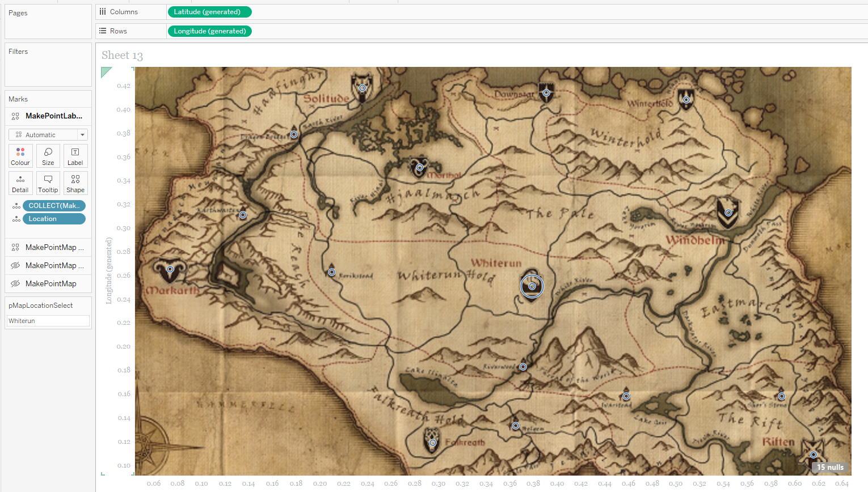Select the Longitude (generated) pill in Rows
This screenshot has width=868, height=492.
(x=209, y=31)
